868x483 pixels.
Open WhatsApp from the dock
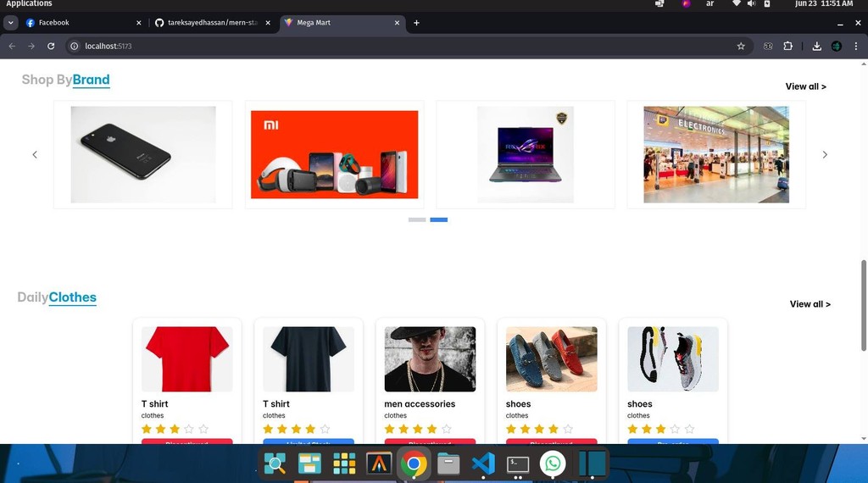[553, 464]
